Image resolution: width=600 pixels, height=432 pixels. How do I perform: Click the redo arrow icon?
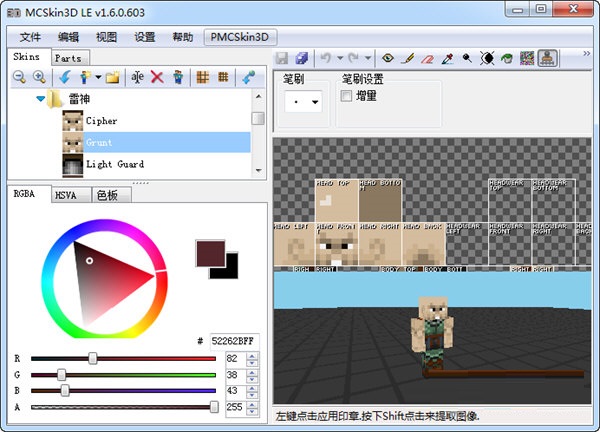(354, 58)
